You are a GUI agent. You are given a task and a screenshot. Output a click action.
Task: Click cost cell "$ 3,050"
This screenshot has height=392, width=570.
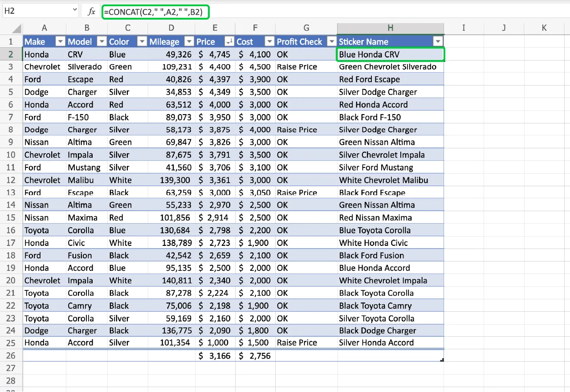(x=255, y=192)
